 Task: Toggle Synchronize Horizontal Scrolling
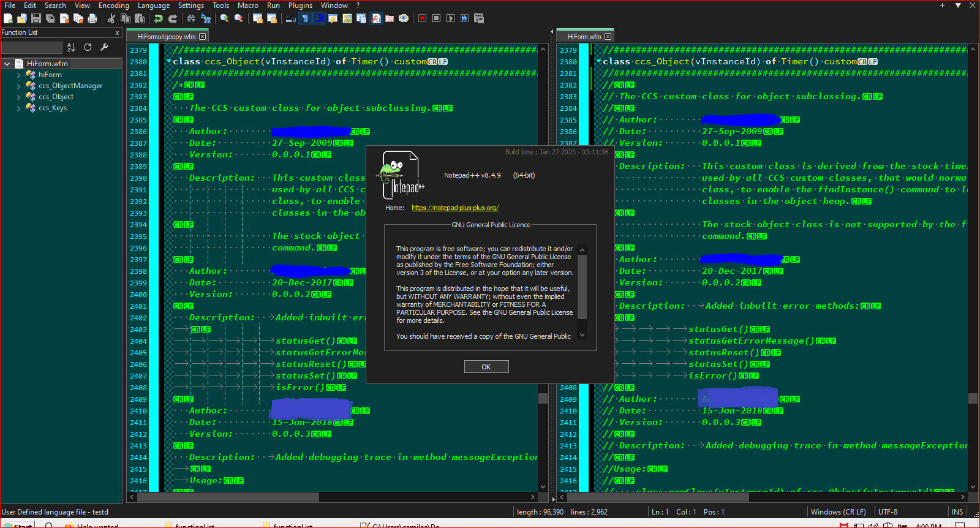[x=272, y=18]
